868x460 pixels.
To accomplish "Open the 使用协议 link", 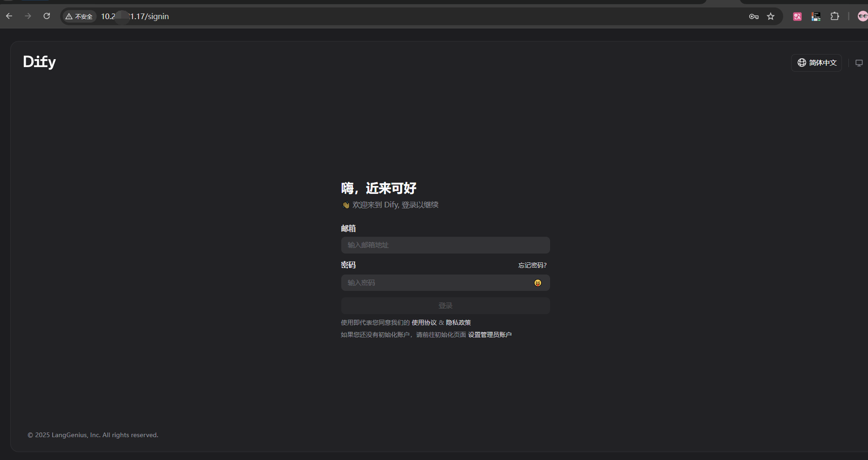I will click(x=424, y=323).
